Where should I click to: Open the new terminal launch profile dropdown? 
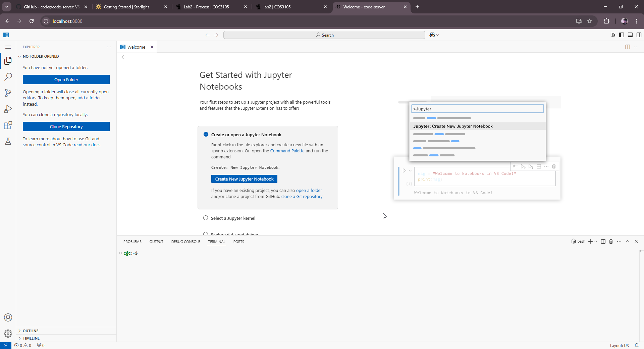tap(596, 242)
